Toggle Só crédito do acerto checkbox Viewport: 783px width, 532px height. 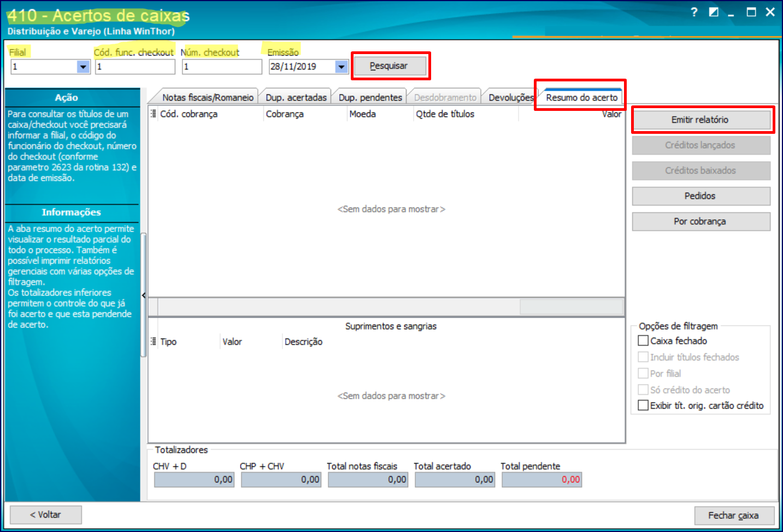(643, 390)
